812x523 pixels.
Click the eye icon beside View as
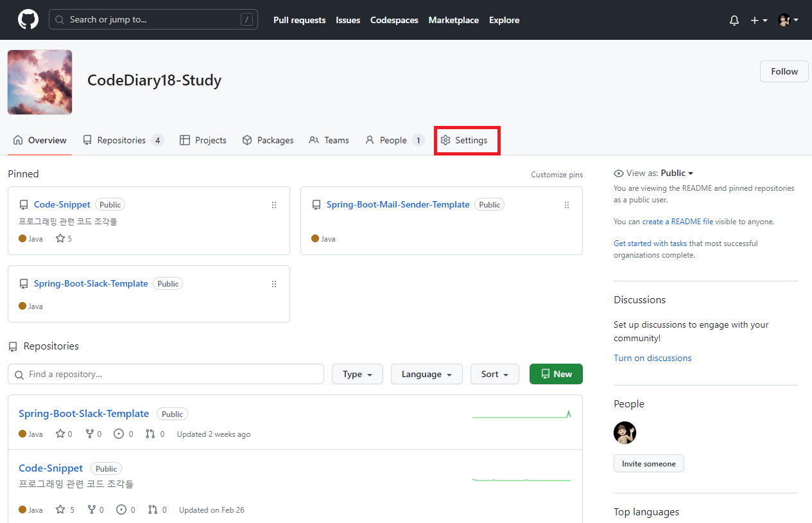click(619, 173)
